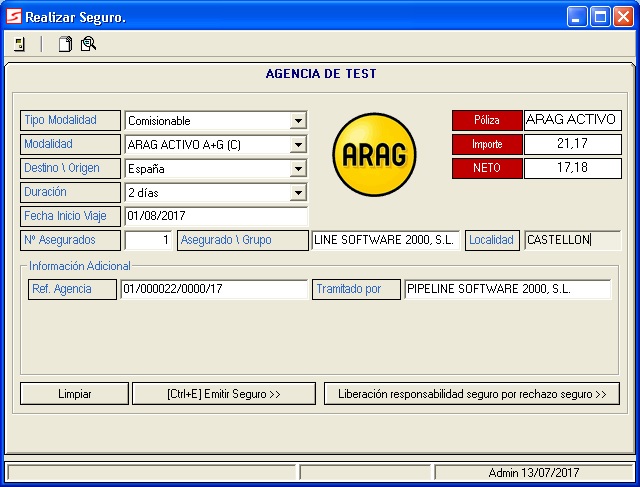Click the new document toolbar icon
The image size is (640, 487).
65,44
